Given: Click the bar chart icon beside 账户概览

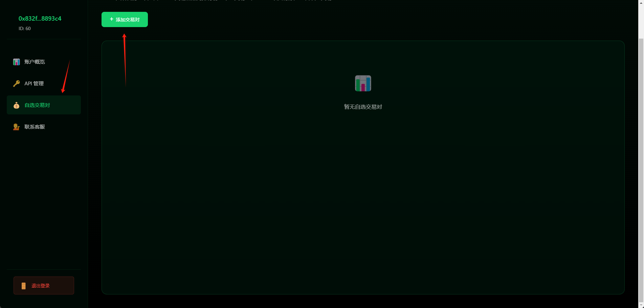Looking at the screenshot, I should (x=16, y=62).
